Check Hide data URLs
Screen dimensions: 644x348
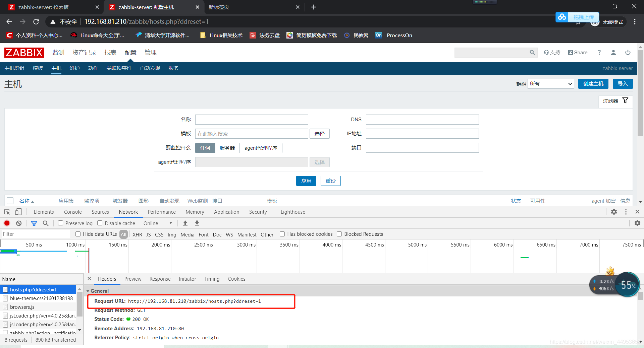click(x=78, y=234)
